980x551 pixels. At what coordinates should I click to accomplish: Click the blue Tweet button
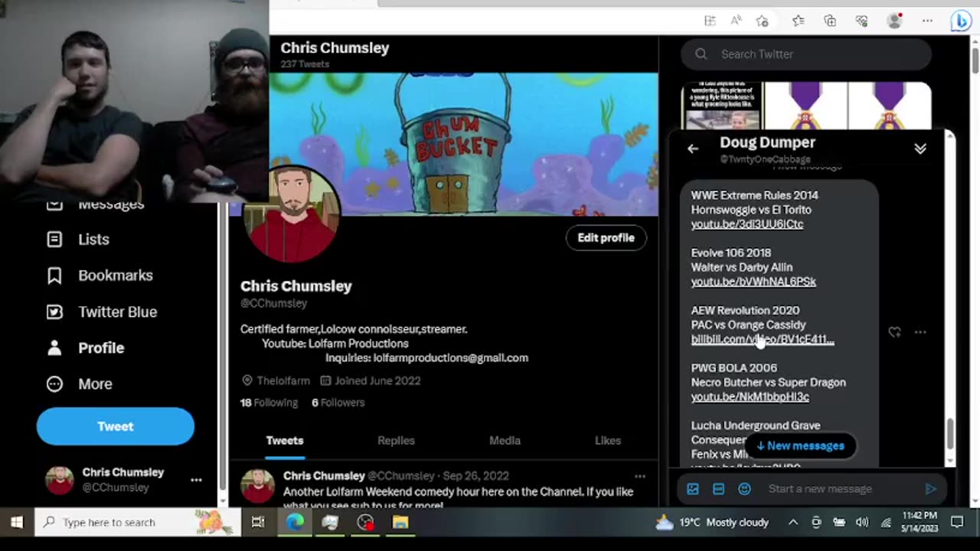click(116, 426)
